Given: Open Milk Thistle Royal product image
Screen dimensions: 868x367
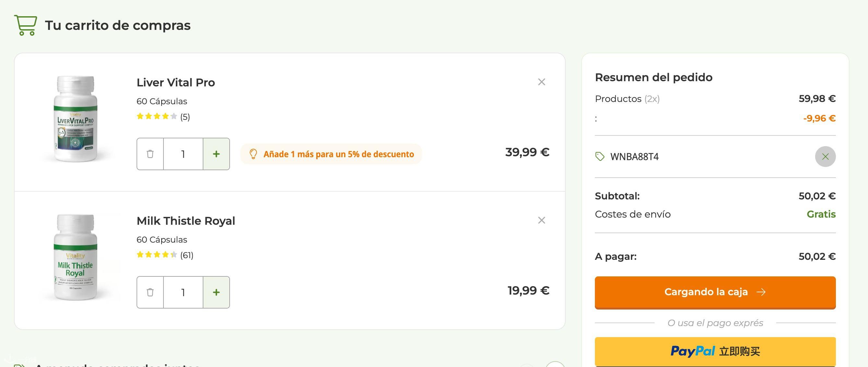Looking at the screenshot, I should 76,257.
